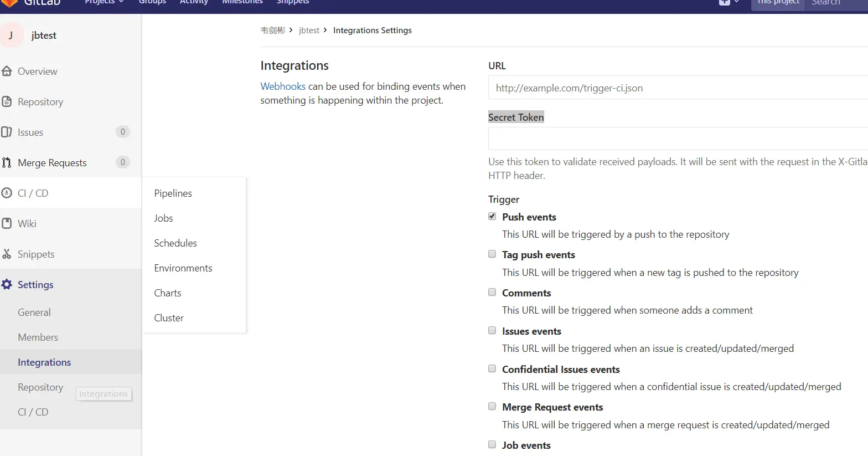This screenshot has width=868, height=456.
Task: Open Milestones in the top navigation
Action: (x=242, y=2)
